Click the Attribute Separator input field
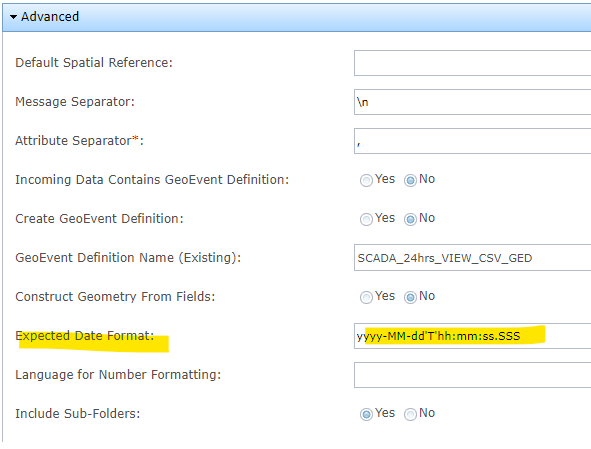The image size is (591, 449). pos(473,141)
